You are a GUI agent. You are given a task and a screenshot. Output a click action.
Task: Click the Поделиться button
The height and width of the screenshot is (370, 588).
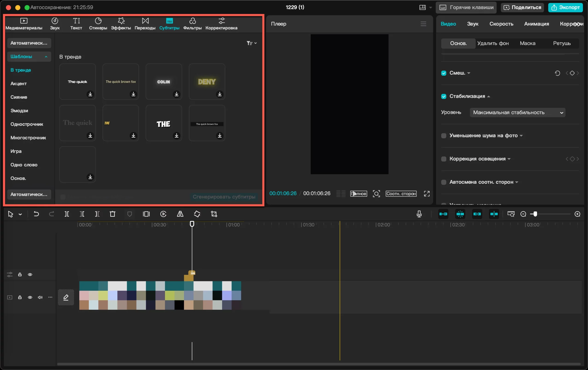point(522,7)
